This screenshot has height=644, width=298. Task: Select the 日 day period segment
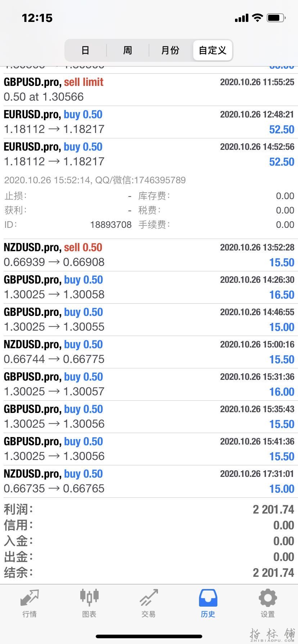coord(85,50)
